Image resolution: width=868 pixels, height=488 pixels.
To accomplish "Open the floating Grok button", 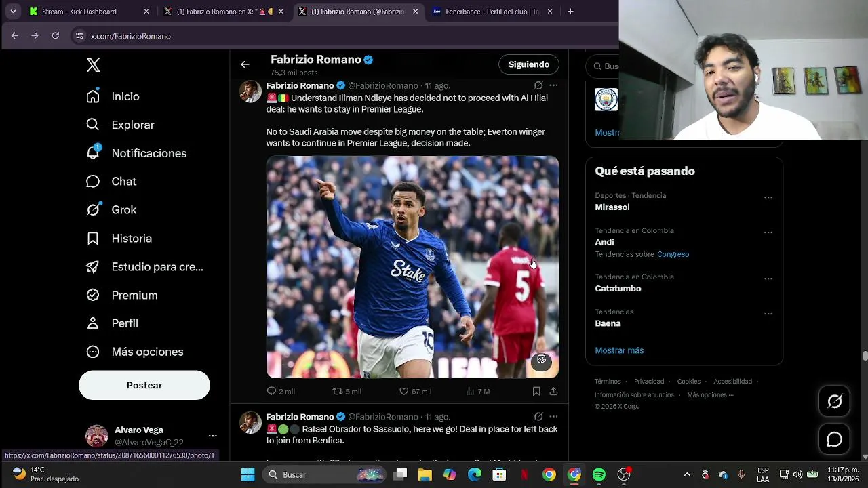I will click(x=835, y=402).
